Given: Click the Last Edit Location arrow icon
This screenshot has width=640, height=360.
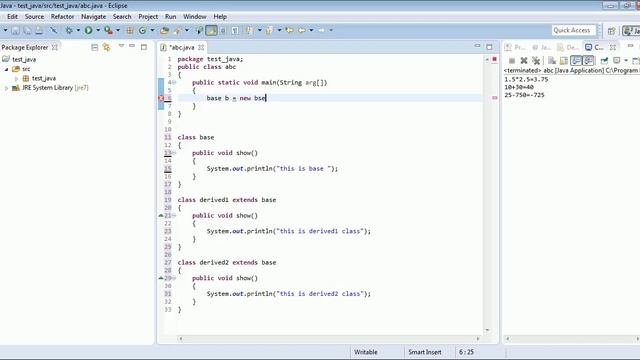Looking at the screenshot, I should (x=289, y=31).
